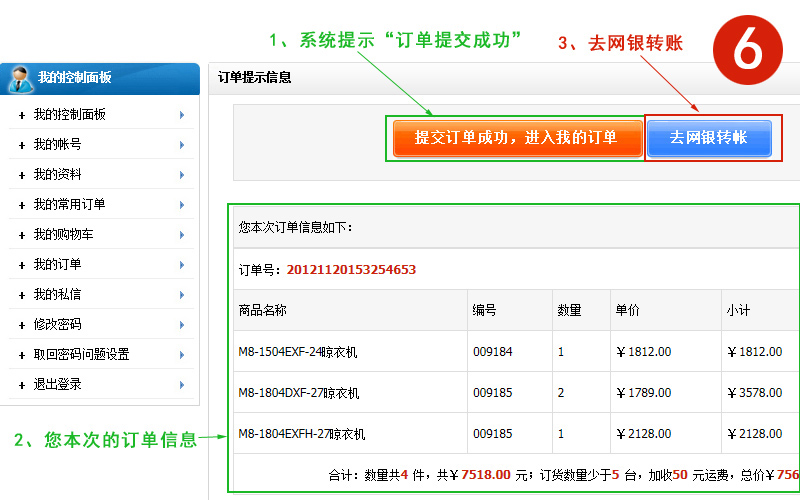Expand plus sign before 我的私信
Image resolution: width=800 pixels, height=500 pixels.
tap(22, 296)
